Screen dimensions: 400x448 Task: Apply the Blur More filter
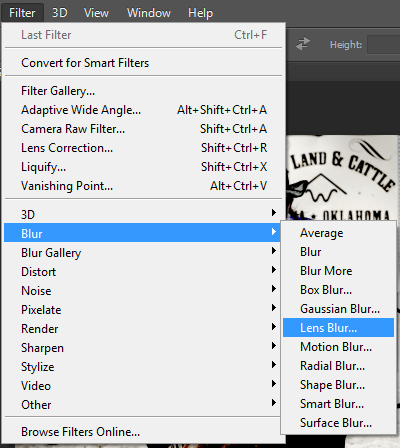coord(338,271)
